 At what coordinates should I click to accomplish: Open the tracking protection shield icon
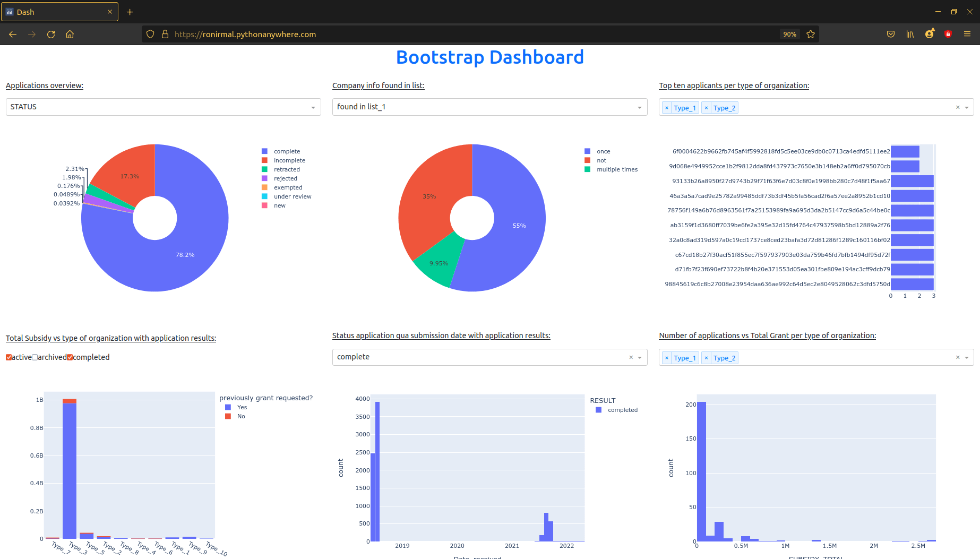[150, 34]
